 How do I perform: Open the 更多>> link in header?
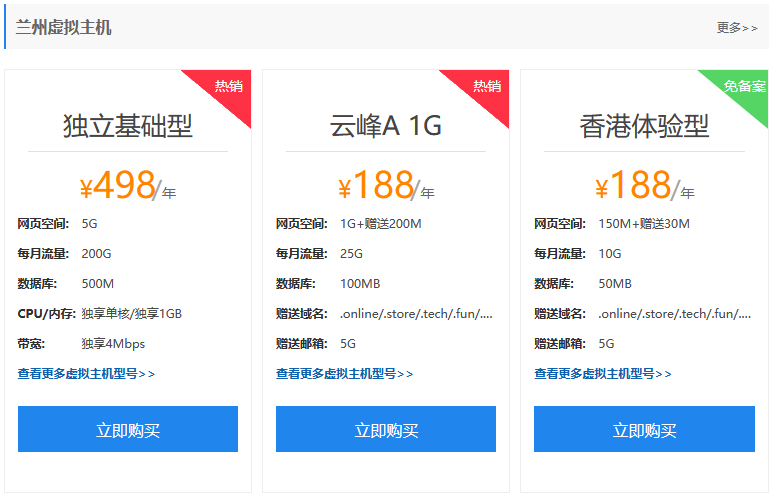(x=736, y=28)
